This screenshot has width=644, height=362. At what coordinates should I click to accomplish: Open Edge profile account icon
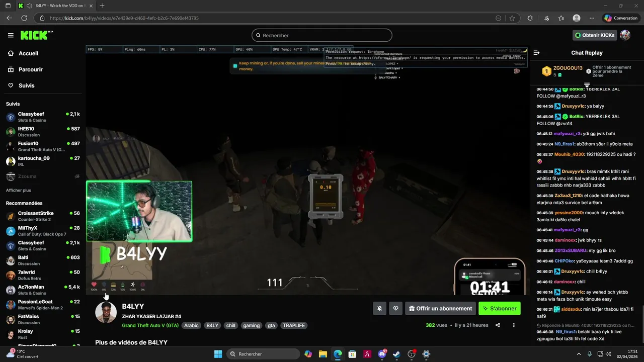pyautogui.click(x=577, y=18)
